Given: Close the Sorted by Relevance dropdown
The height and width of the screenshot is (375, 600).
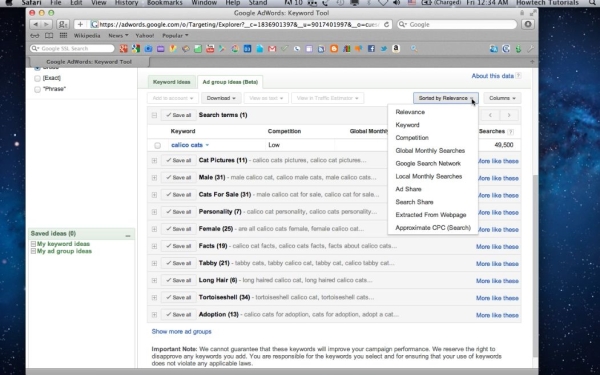Looking at the screenshot, I should tap(445, 98).
